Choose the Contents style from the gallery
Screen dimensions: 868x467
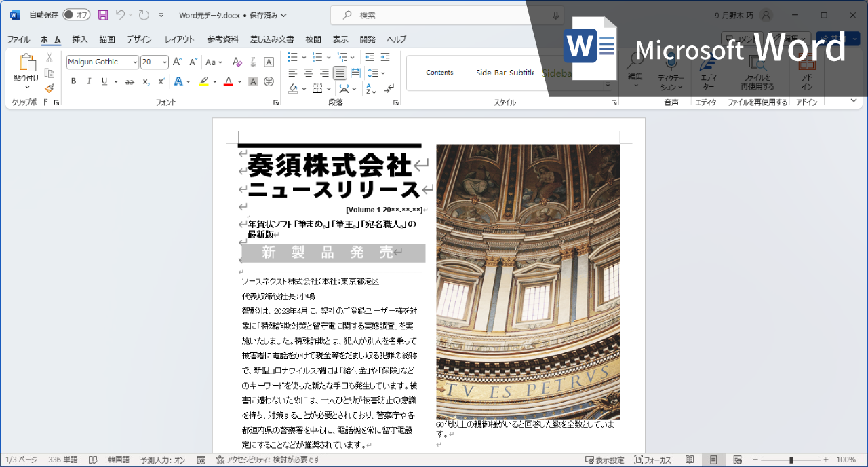439,72
